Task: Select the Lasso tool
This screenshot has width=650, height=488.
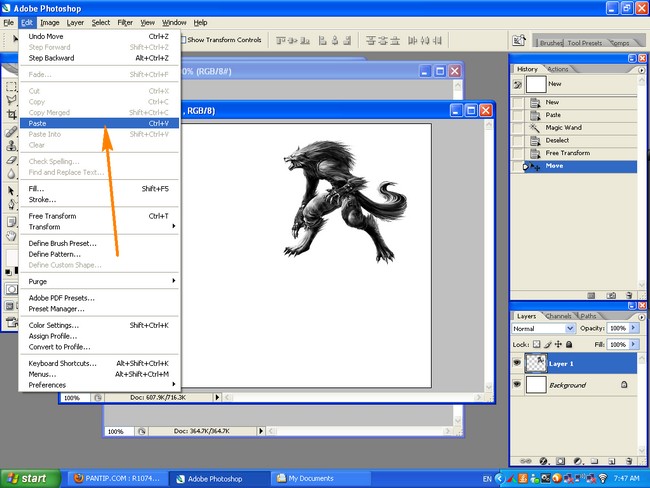Action: (11, 100)
